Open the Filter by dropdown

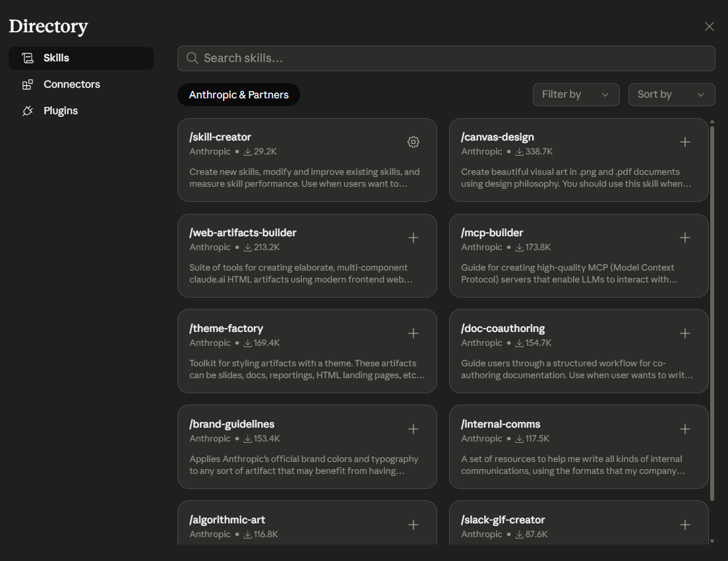576,94
